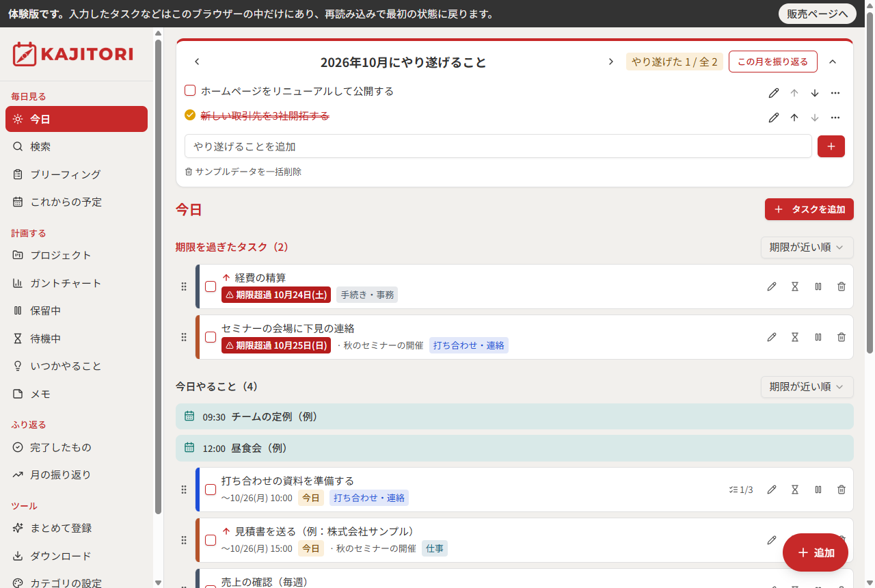Put 打ち合わせの資料を準備する task on hold
Viewport: 875px width, 588px height.
click(818, 490)
